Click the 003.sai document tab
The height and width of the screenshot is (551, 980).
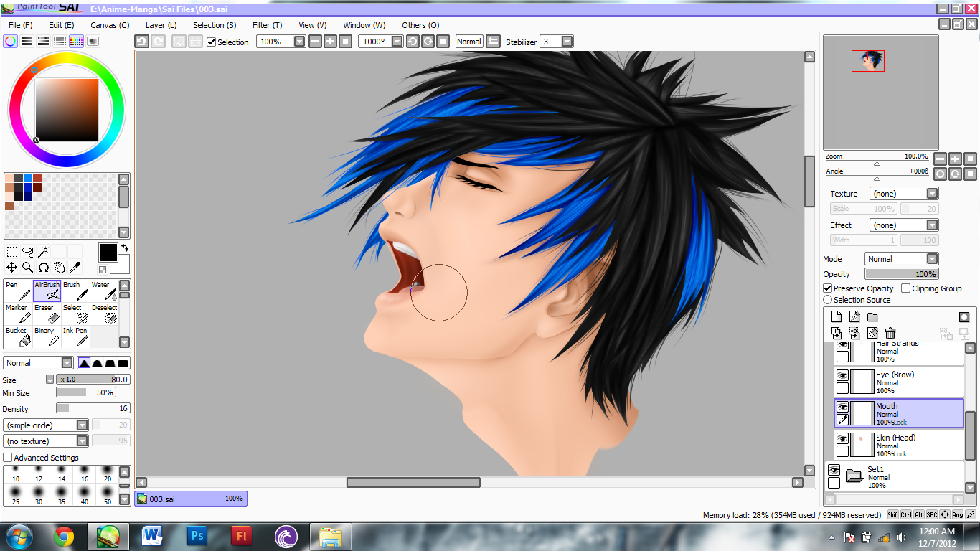(x=191, y=499)
